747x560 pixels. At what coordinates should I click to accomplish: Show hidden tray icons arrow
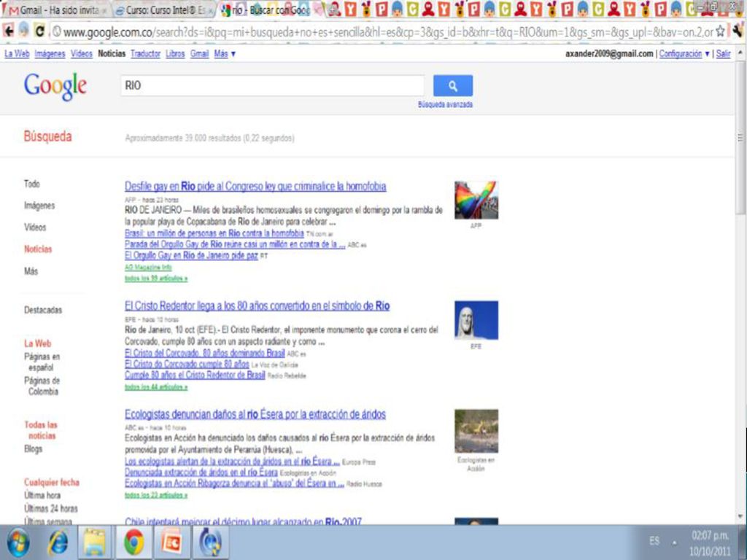(675, 542)
